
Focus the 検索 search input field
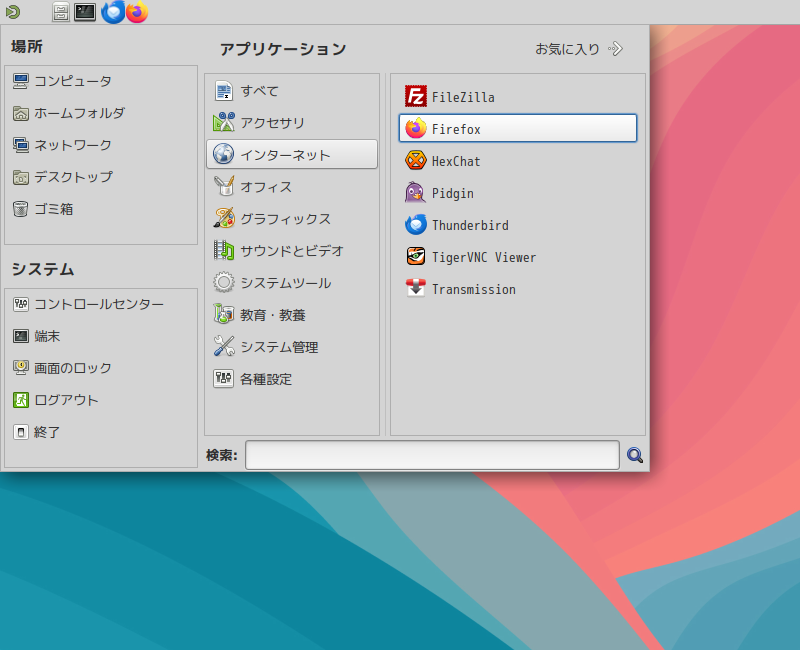tap(432, 455)
